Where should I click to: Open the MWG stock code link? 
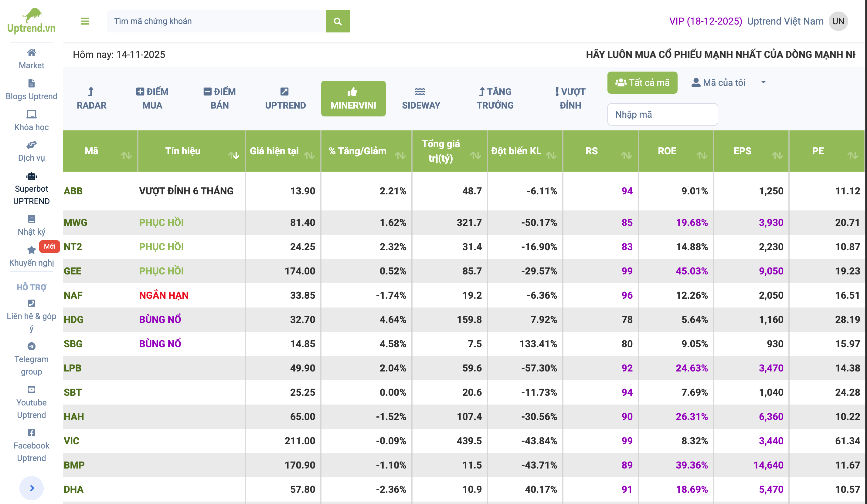click(x=75, y=223)
